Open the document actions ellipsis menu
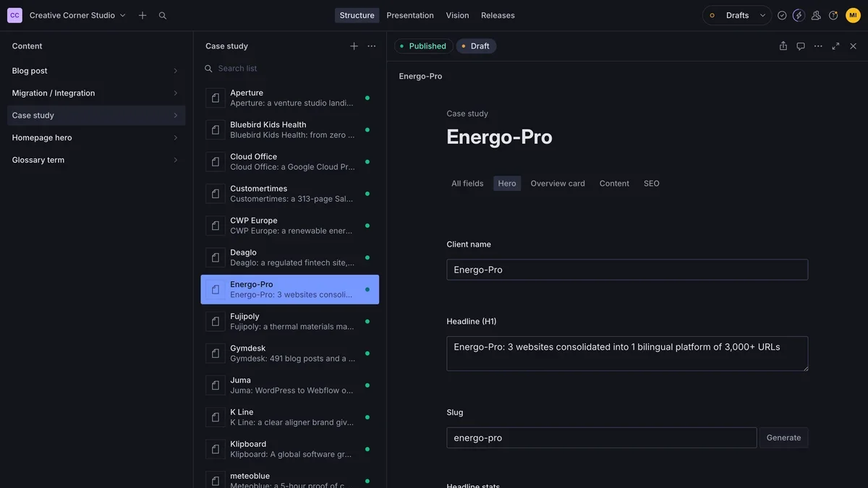The height and width of the screenshot is (488, 868). (818, 46)
